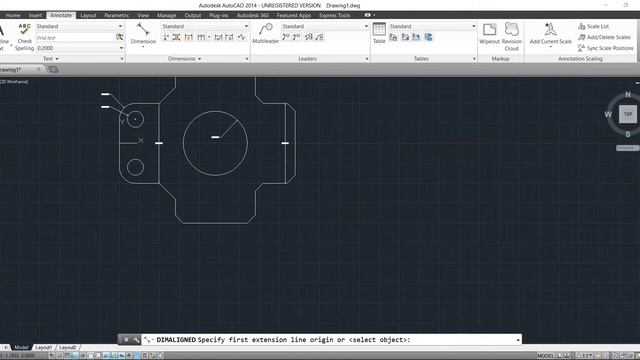The image size is (640, 360).
Task: Open new drawing tab icon
Action: pyautogui.click(x=53, y=69)
